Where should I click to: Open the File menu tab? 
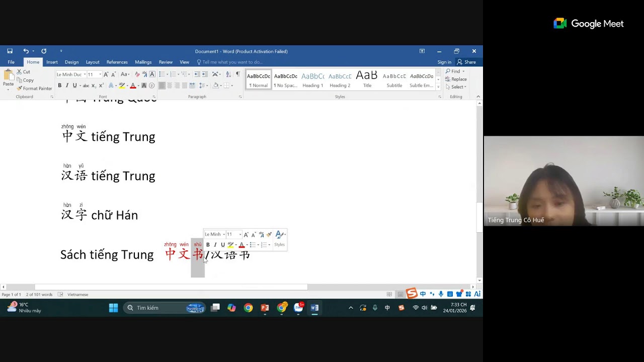click(11, 62)
